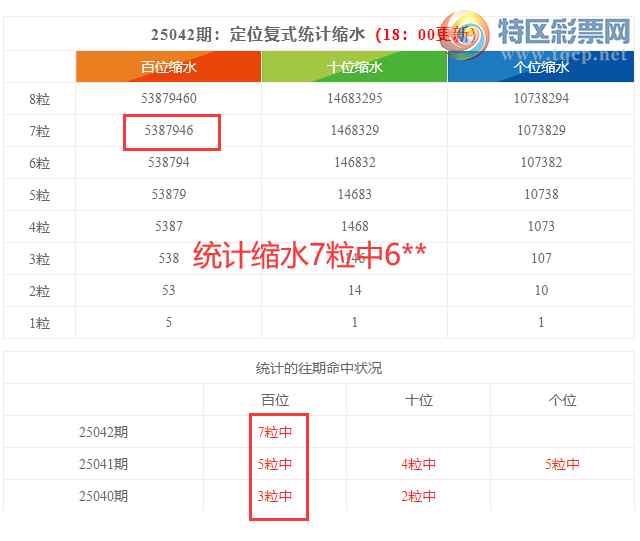Click the 53879 cell in 5粒 row

click(x=168, y=194)
